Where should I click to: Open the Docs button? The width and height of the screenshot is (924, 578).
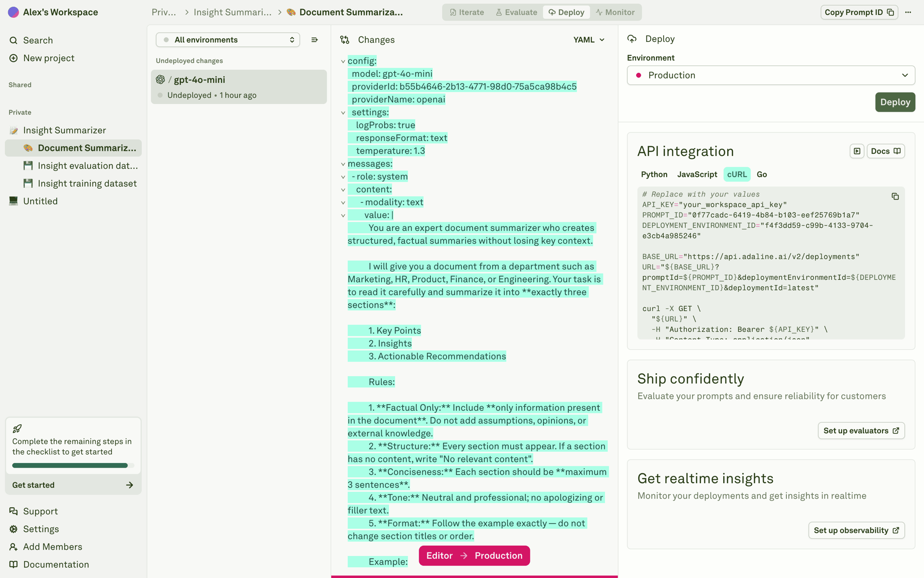pyautogui.click(x=885, y=151)
